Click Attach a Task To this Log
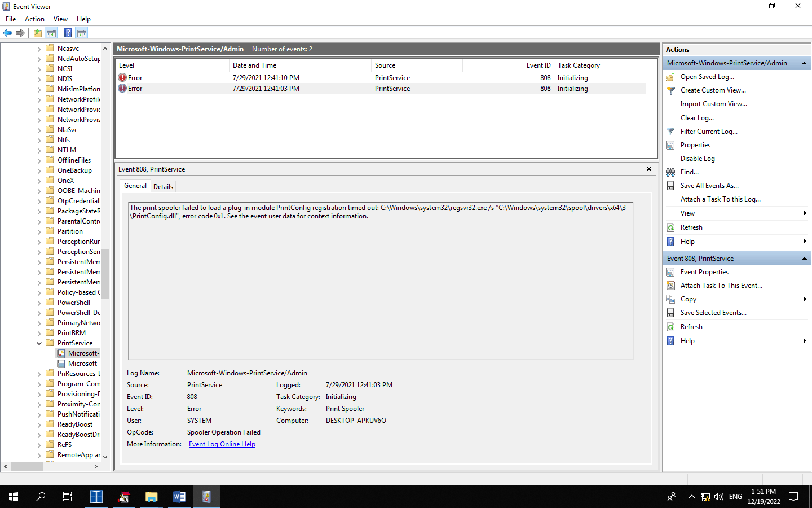Viewport: 812px width, 508px height. (x=720, y=199)
